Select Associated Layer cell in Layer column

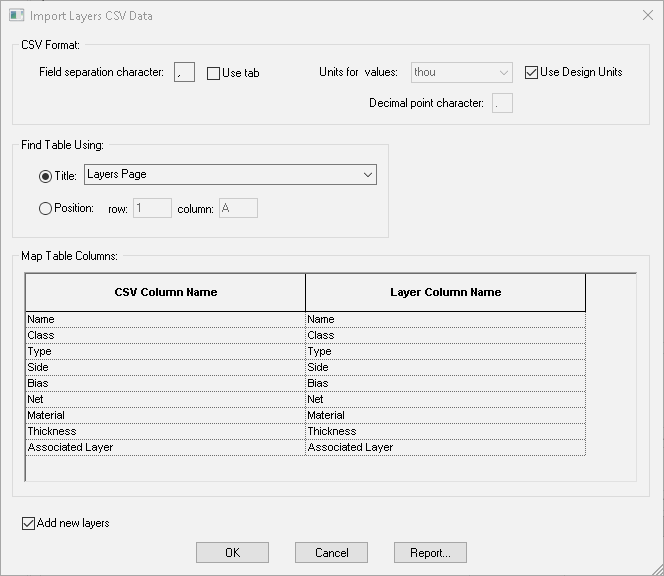point(445,447)
